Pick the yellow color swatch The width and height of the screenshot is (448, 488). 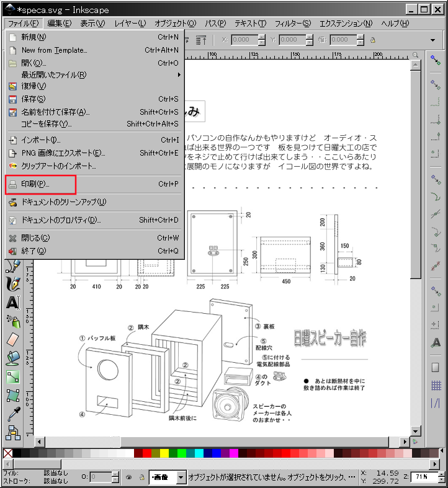[164, 453]
